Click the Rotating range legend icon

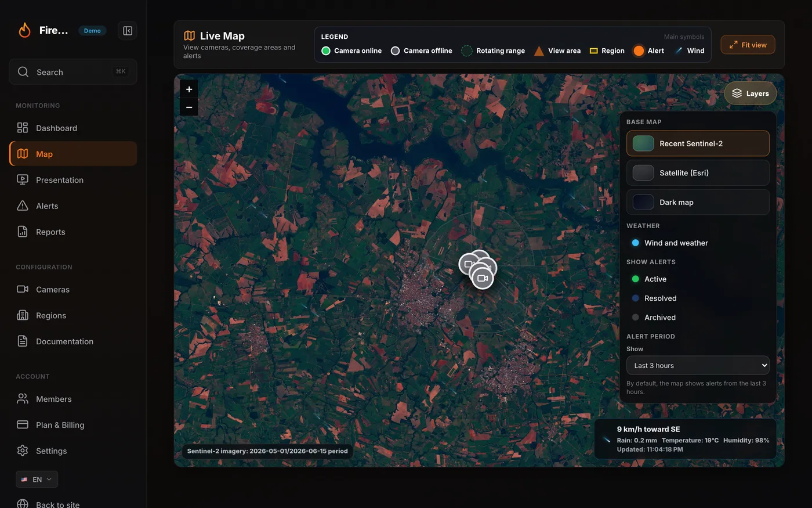pyautogui.click(x=467, y=51)
